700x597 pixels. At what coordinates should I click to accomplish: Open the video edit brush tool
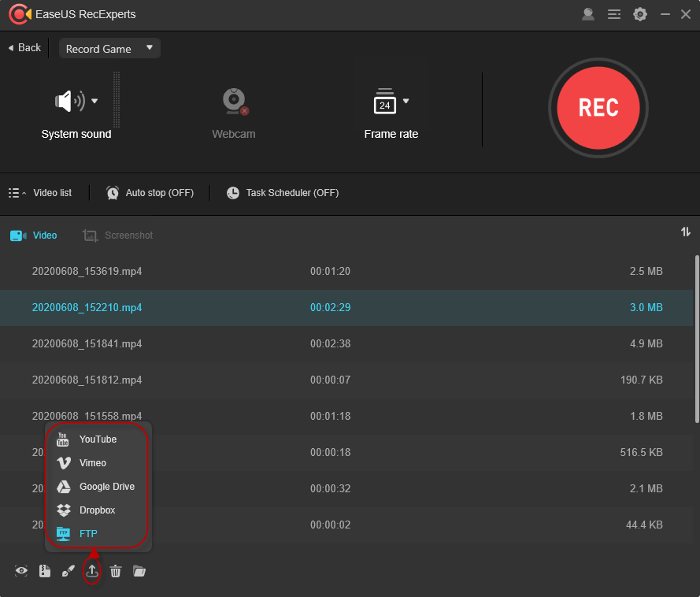point(69,571)
